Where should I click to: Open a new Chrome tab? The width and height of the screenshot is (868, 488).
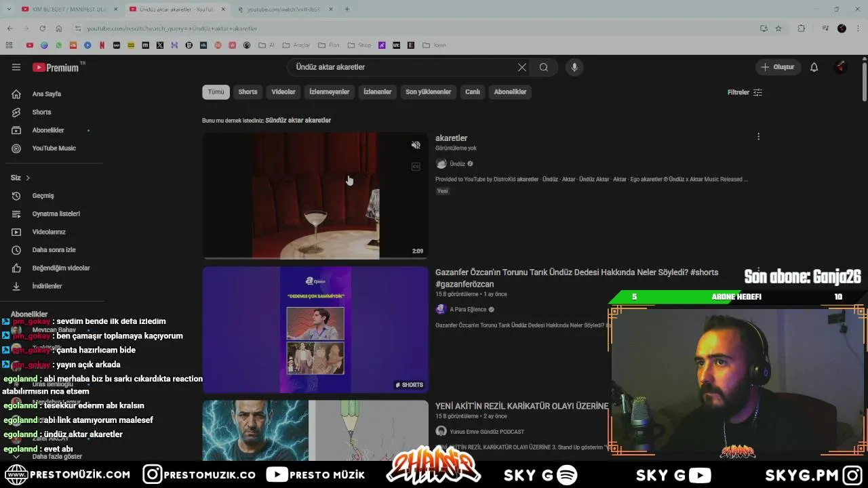point(347,9)
